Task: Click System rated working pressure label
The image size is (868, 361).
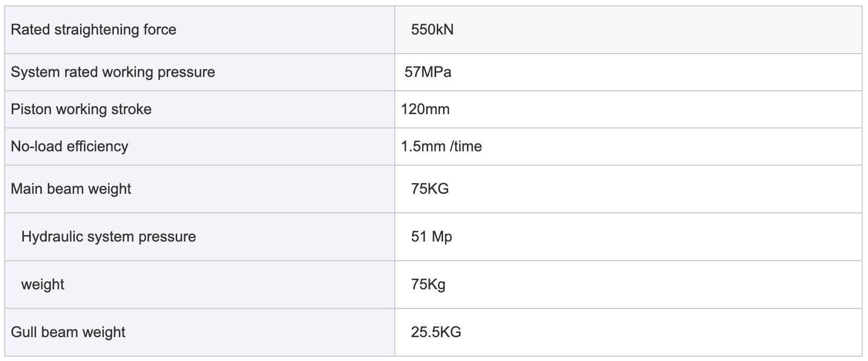Action: tap(113, 72)
